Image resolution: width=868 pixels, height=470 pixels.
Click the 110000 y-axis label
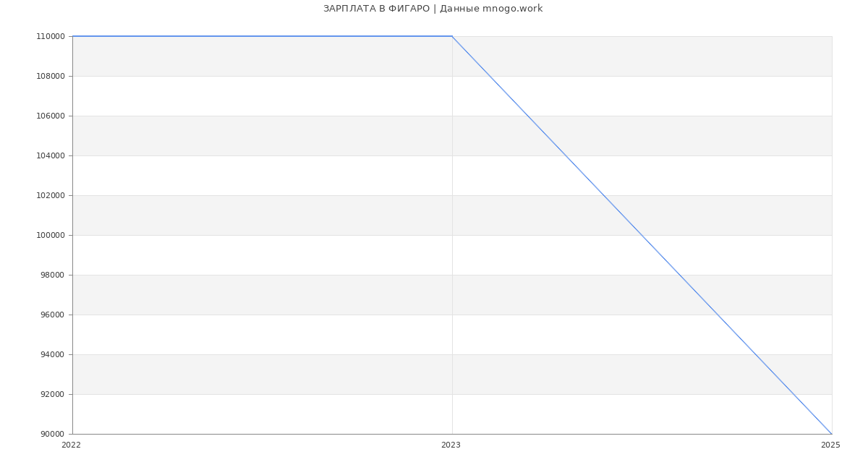(51, 37)
